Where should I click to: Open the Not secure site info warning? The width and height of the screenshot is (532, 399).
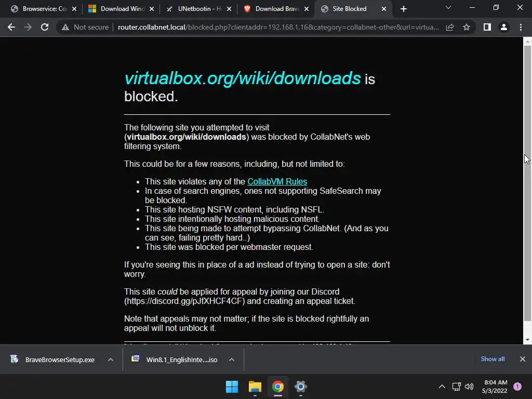85,27
